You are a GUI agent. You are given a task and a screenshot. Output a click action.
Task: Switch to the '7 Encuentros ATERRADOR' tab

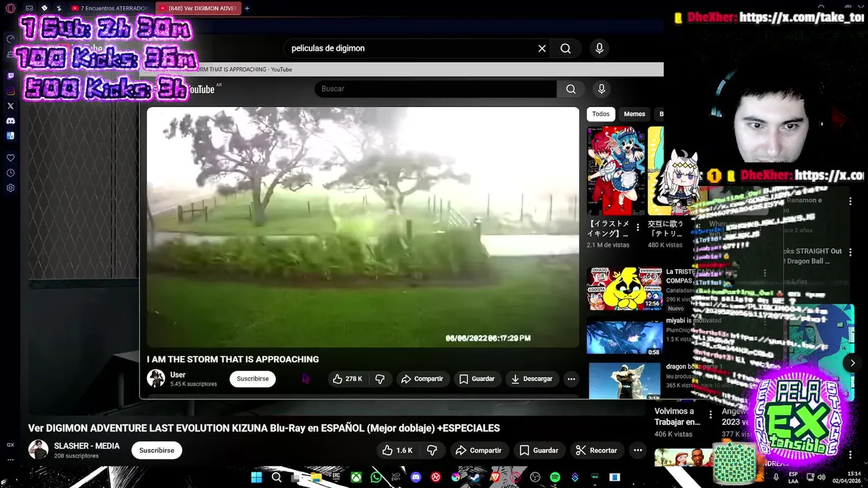click(109, 8)
